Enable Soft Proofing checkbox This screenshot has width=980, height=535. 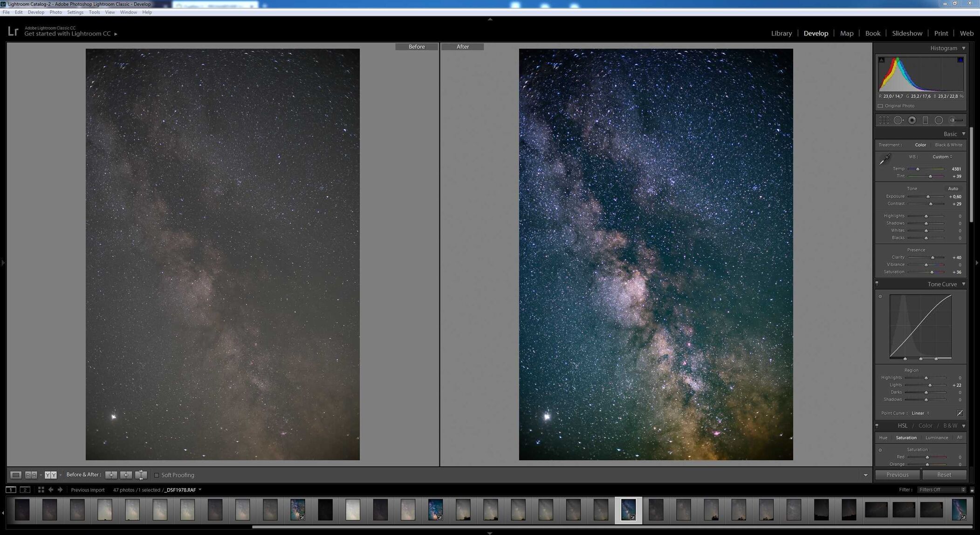click(157, 475)
